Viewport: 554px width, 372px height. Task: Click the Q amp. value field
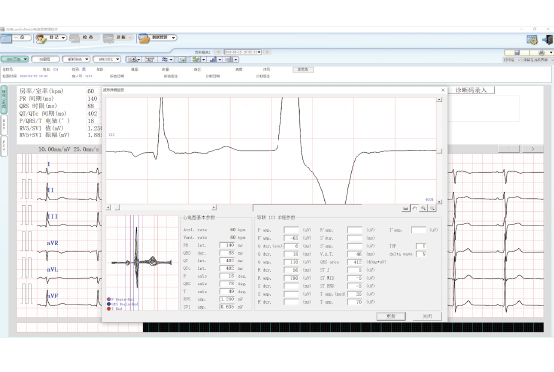[291, 262]
